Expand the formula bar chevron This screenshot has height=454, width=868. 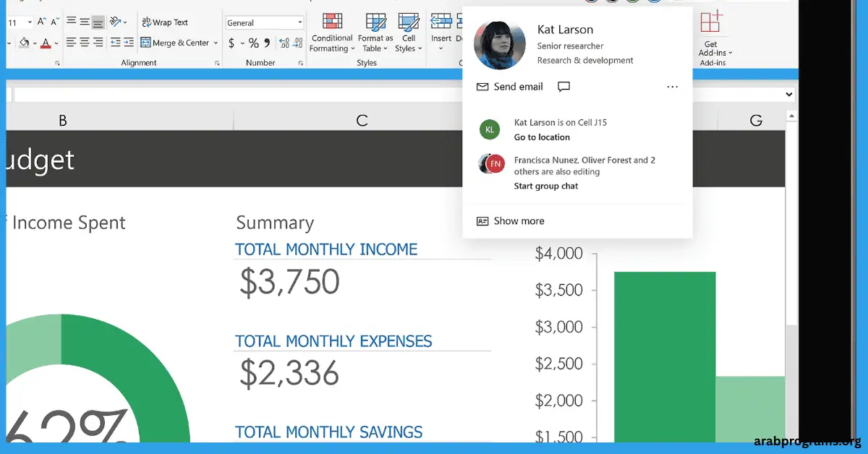789,95
